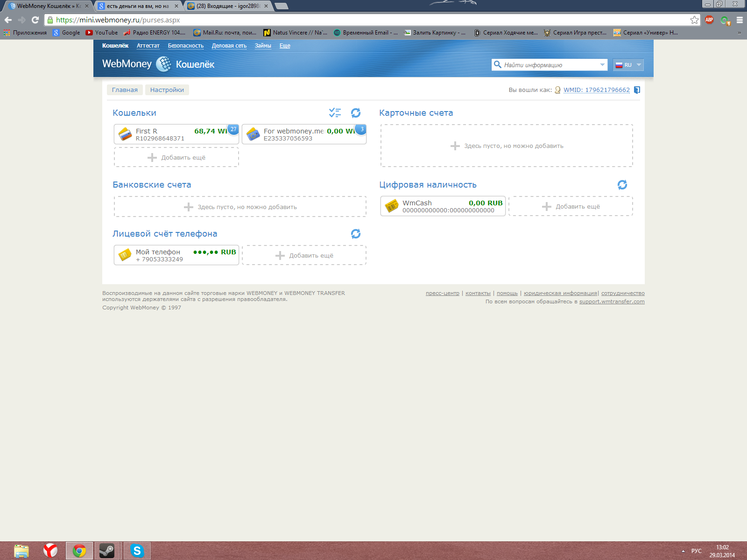
Task: Open the Деловая сеть menu item
Action: (229, 46)
